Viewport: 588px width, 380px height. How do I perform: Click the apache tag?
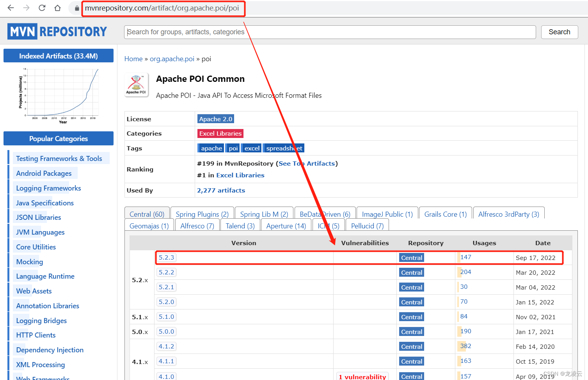[x=211, y=148]
